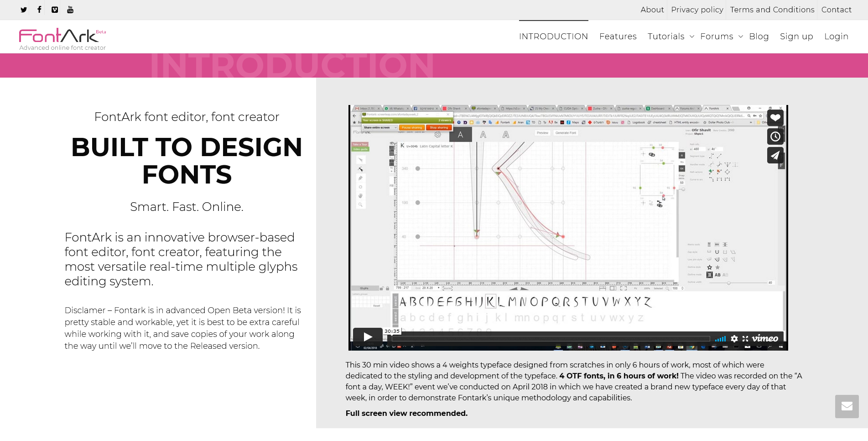Screen dimensions: 868x441
Task: Click the 'BUILT TO DESIGN FONTS' heading
Action: [x=187, y=161]
